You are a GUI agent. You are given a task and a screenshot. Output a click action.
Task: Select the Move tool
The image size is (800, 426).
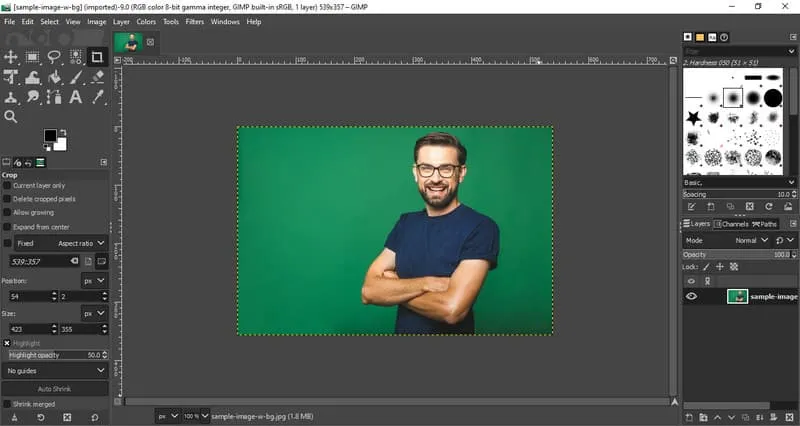tap(11, 57)
